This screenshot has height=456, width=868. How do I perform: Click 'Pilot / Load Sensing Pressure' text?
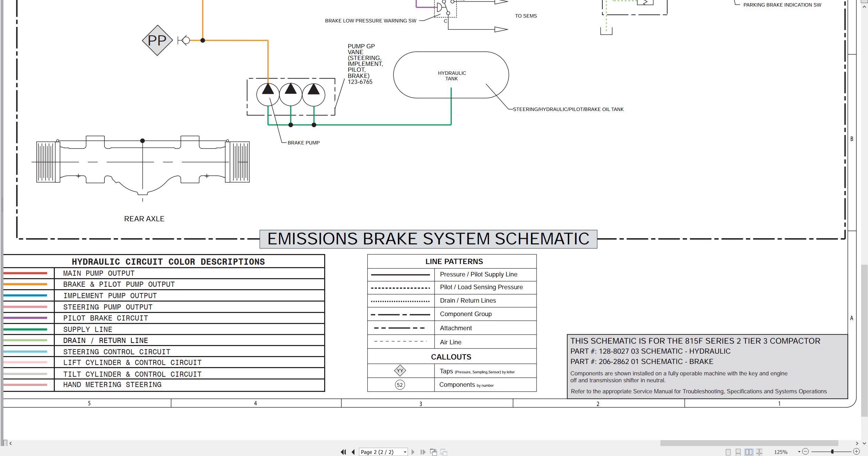coord(481,287)
